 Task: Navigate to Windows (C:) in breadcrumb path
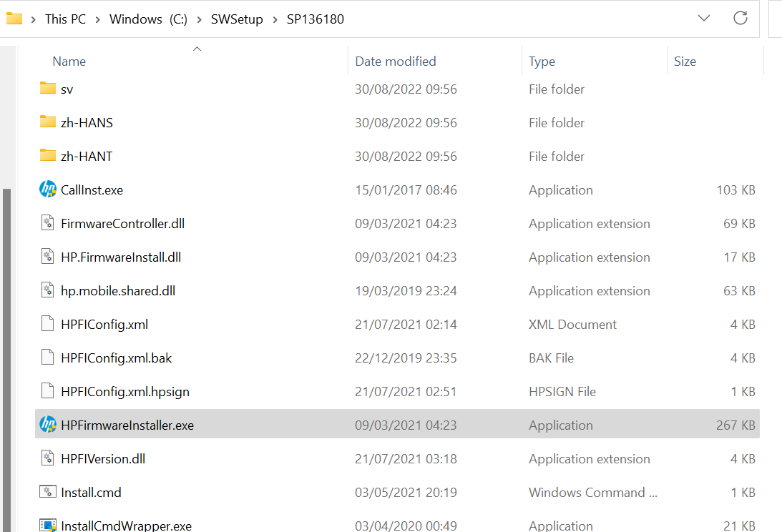[148, 19]
